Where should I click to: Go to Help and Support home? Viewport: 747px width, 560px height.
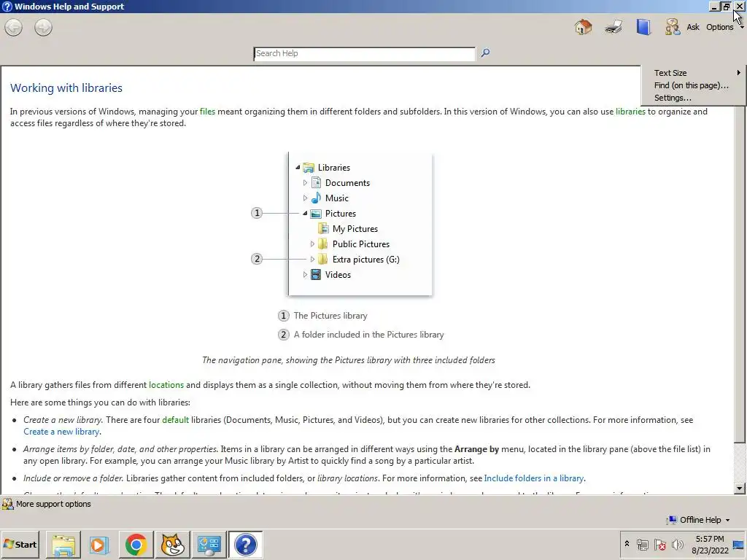[x=583, y=27]
